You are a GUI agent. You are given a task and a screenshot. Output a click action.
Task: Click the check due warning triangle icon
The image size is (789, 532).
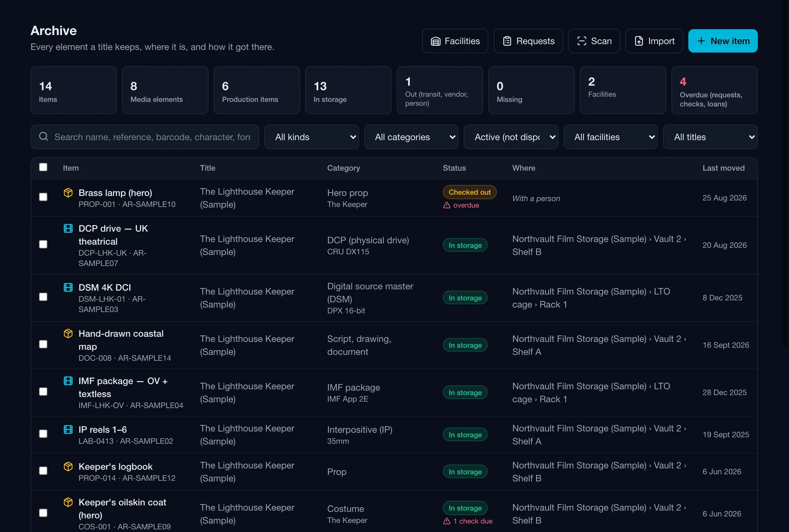[447, 521]
